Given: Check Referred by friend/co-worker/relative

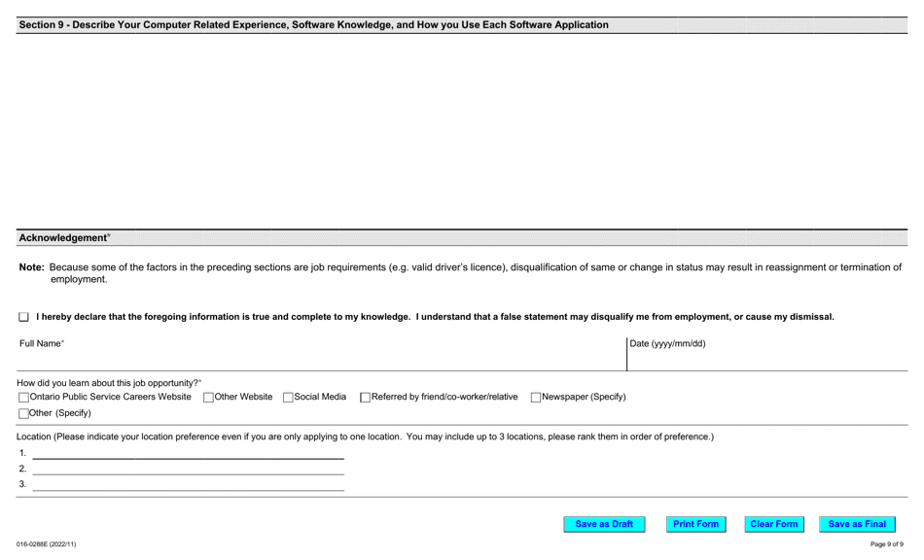Looking at the screenshot, I should [365, 397].
